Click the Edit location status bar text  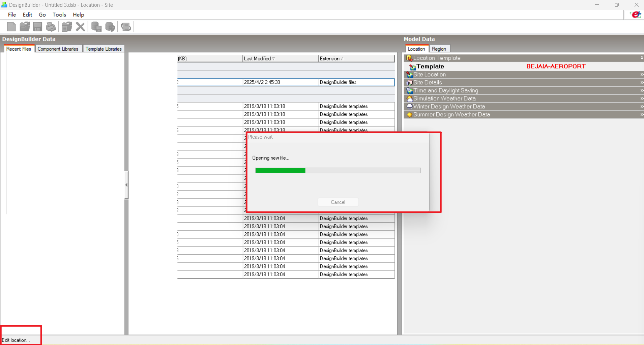click(16, 340)
